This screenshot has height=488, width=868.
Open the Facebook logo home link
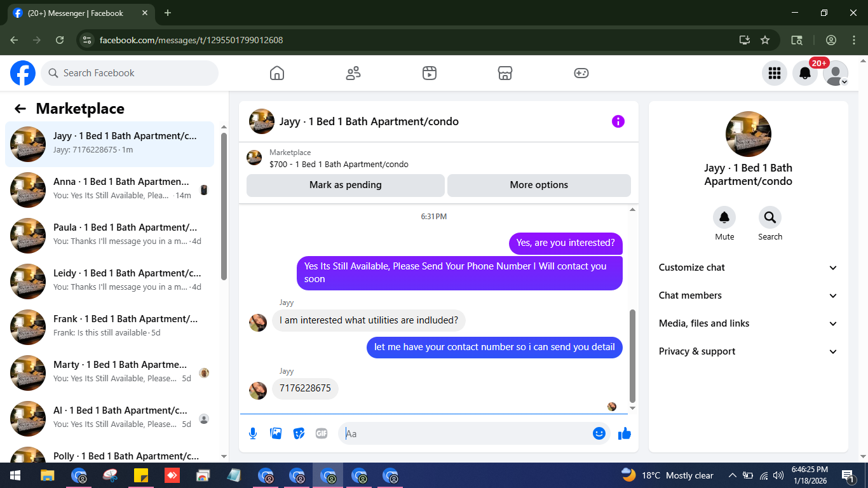tap(23, 73)
